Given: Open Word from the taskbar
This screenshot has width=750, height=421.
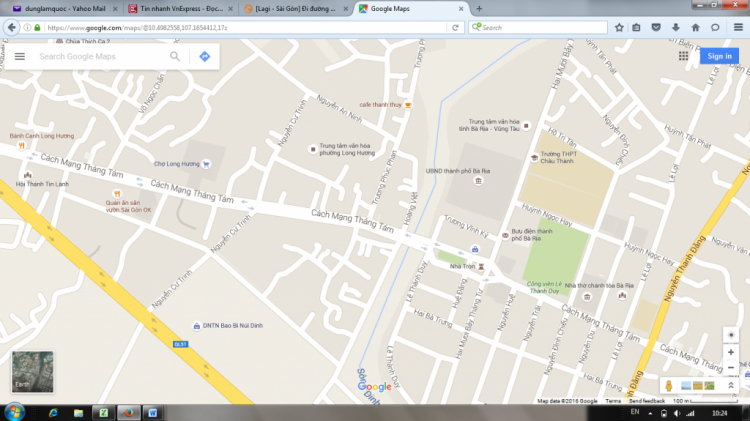Looking at the screenshot, I should pyautogui.click(x=153, y=412).
